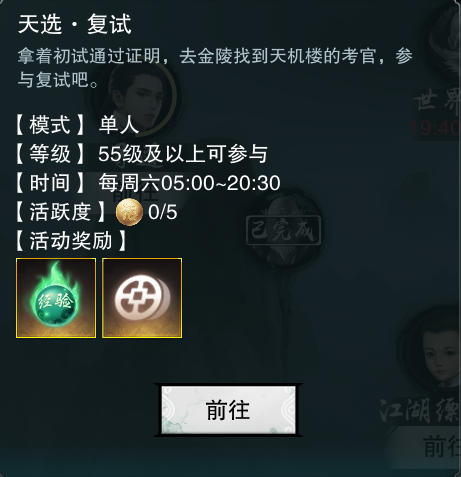Click the 已完成 stamp in background

point(284,230)
